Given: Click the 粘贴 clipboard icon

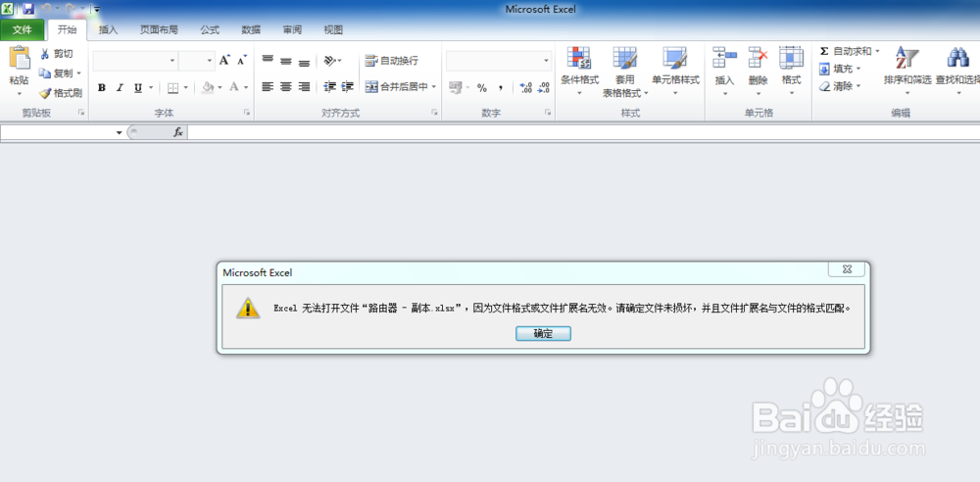Looking at the screenshot, I should click(x=20, y=59).
